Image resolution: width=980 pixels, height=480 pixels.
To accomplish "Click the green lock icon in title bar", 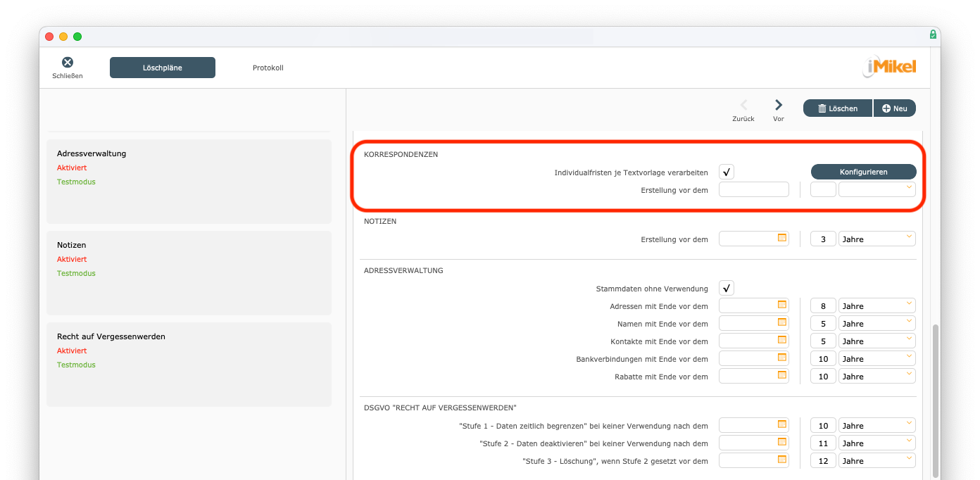I will tap(933, 34).
